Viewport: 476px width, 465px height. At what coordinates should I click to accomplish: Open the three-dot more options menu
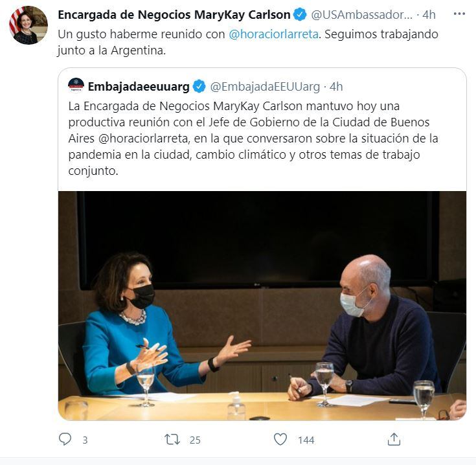[459, 14]
